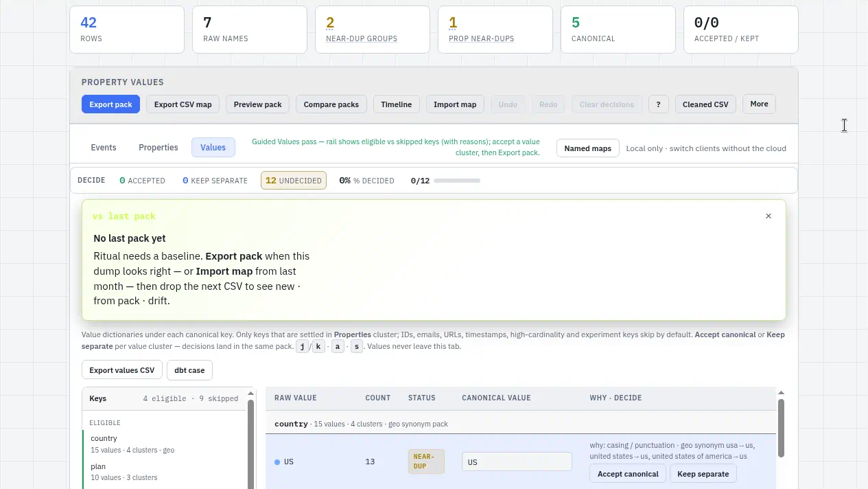Accept canonical for US cluster
The width and height of the screenshot is (868, 489).
[628, 474]
